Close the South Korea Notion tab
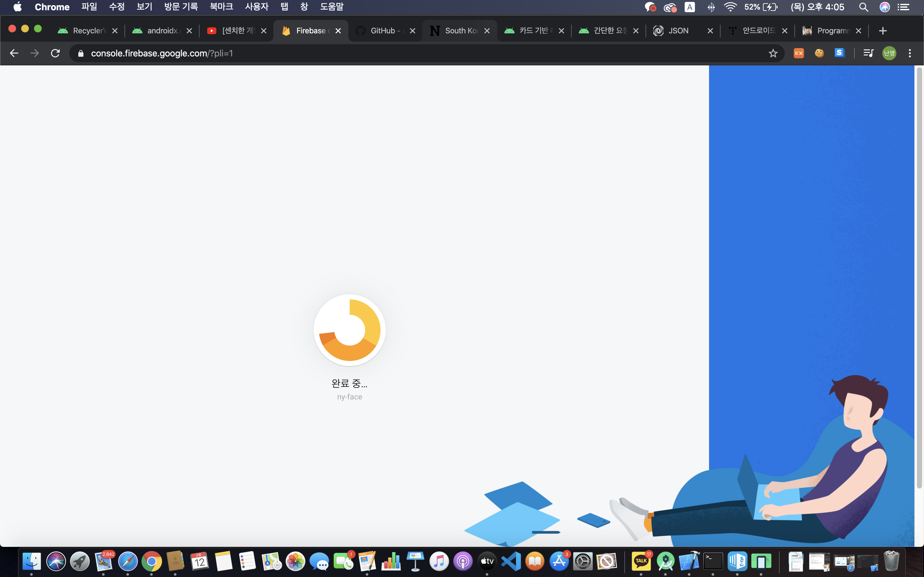 (x=487, y=31)
